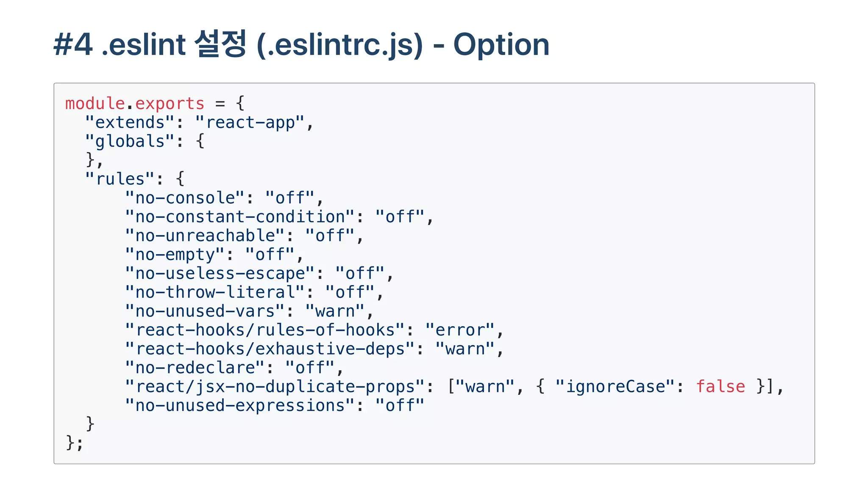
Task: Click the "error" value for rules-of-hooks
Action: (460, 330)
